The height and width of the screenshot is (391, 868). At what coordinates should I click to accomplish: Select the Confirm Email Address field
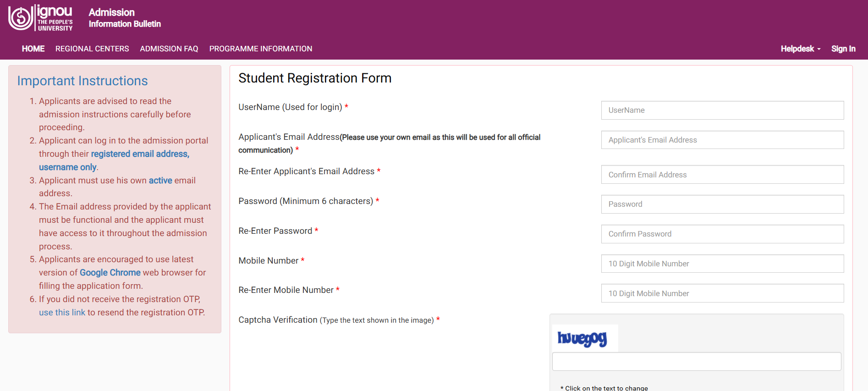click(722, 174)
